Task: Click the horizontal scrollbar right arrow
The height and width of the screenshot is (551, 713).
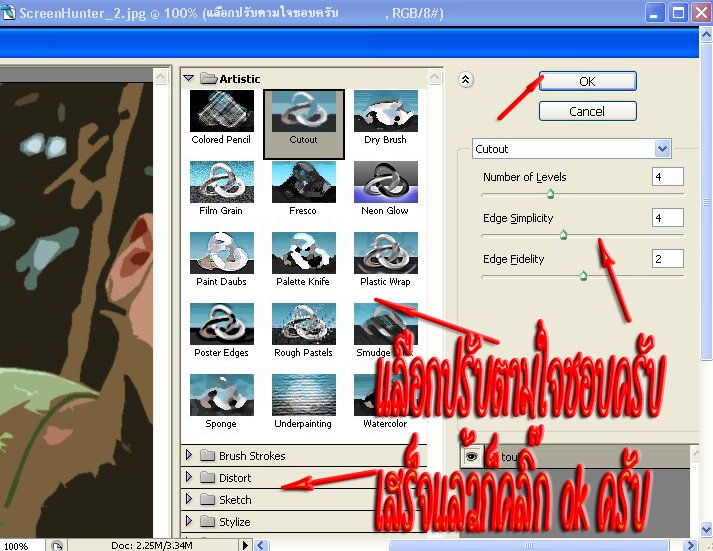Action: tap(690, 545)
